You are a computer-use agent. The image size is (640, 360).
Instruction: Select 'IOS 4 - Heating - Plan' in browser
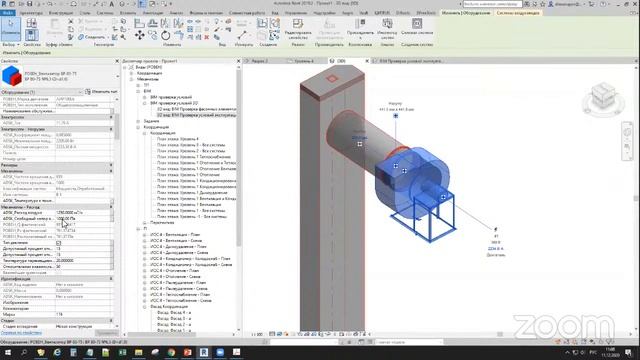pos(174,271)
